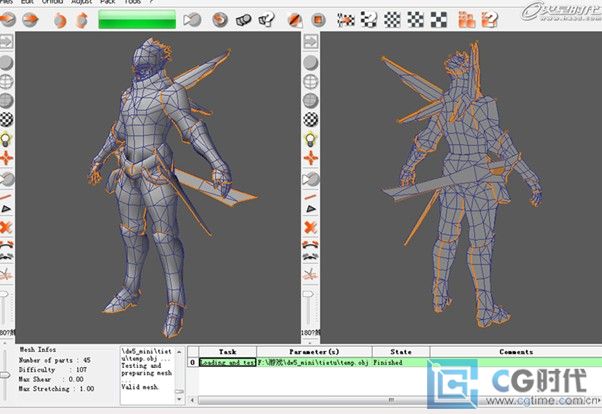This screenshot has width=602, height=414.
Task: Click the orange curved arrows icon, left sidebar
Action: coord(7,245)
